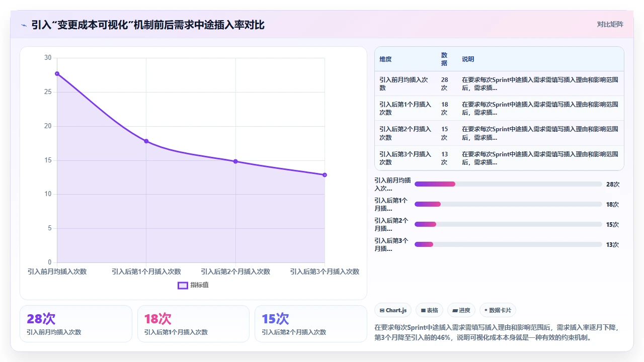Click the 对比矩阵 label in header
This screenshot has height=362, width=644.
[x=610, y=24]
